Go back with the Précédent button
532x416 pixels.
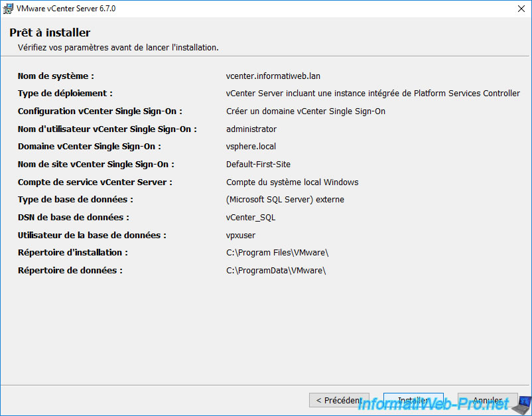coord(339,401)
